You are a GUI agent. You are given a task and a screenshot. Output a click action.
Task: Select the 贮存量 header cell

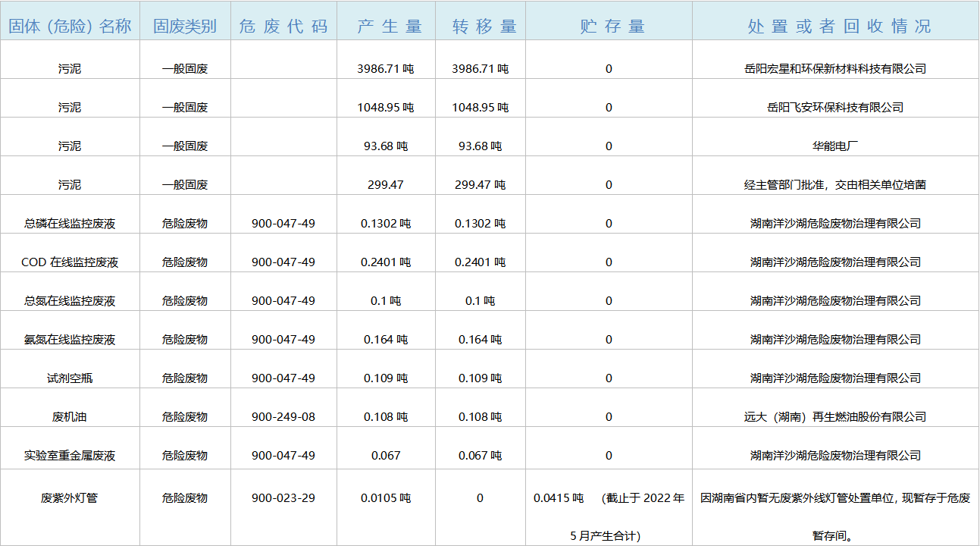(x=609, y=26)
